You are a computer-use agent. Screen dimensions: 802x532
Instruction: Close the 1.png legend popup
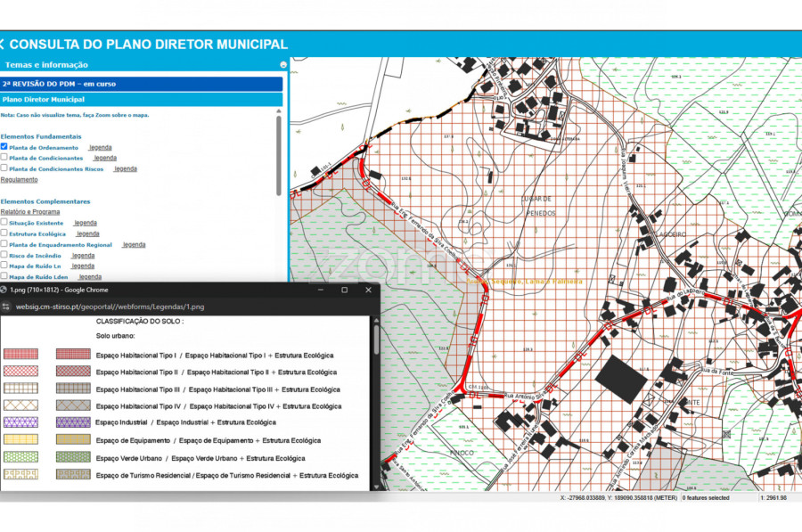coord(368,290)
